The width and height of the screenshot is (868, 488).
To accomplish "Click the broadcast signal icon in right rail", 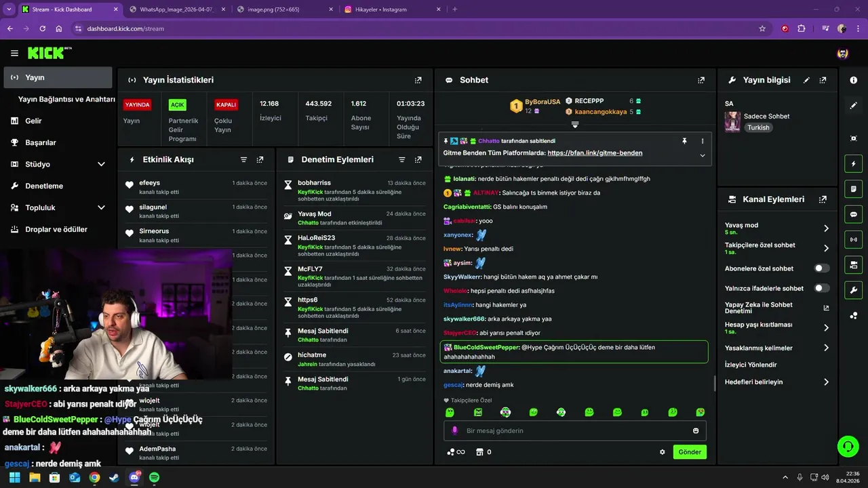I will [853, 239].
